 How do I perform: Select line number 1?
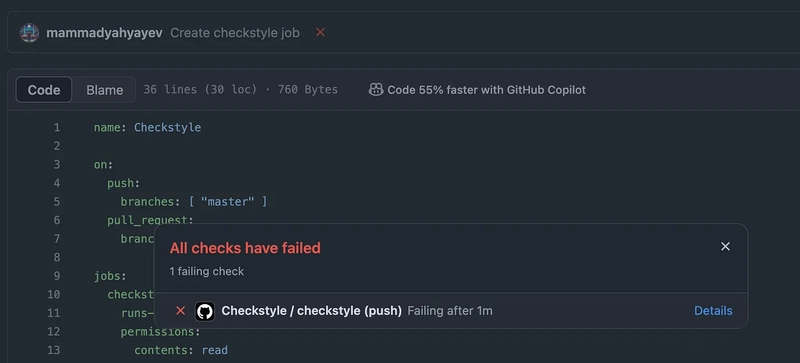tap(57, 127)
